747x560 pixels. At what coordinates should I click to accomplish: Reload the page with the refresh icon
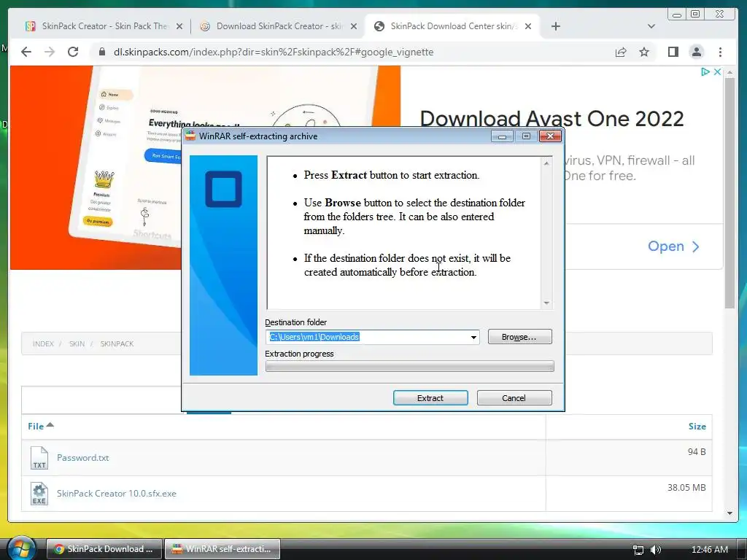tap(73, 52)
